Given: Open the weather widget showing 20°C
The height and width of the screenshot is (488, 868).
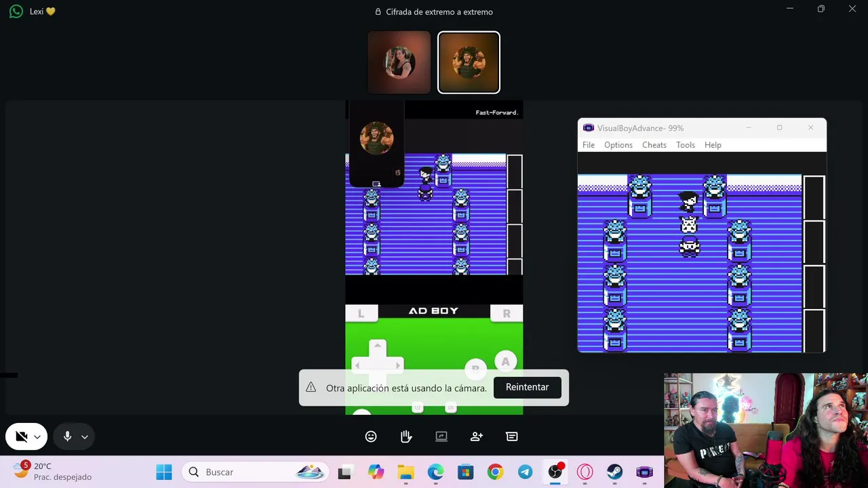Looking at the screenshot, I should click(x=53, y=471).
